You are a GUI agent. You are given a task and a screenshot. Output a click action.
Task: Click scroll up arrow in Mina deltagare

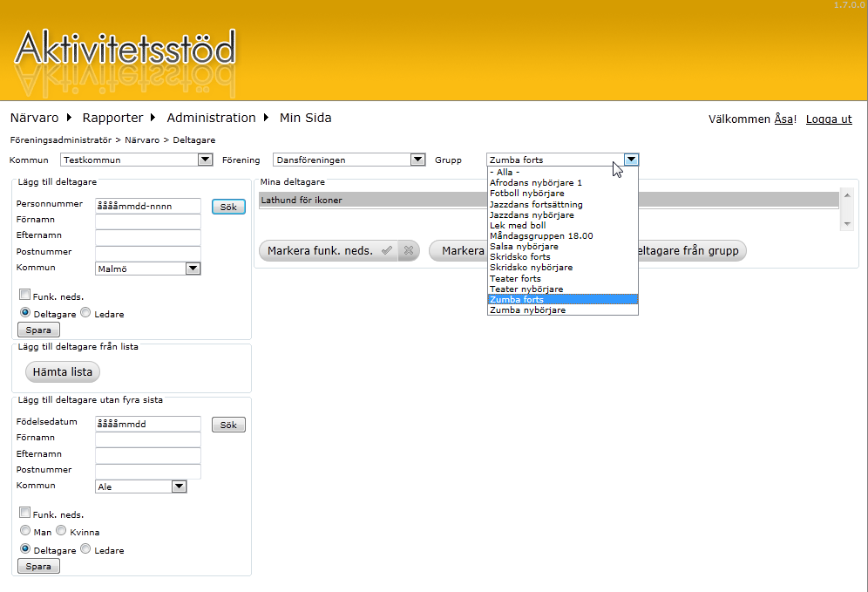tap(847, 195)
